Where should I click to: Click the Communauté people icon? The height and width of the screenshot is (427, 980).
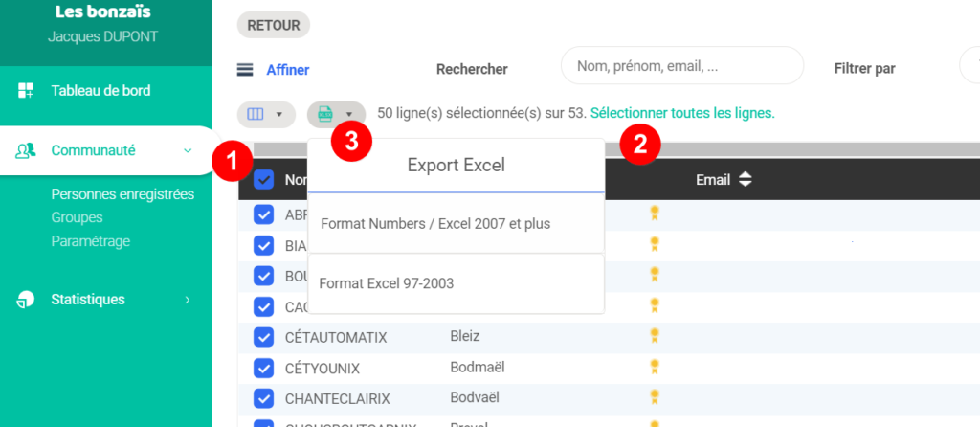click(26, 150)
